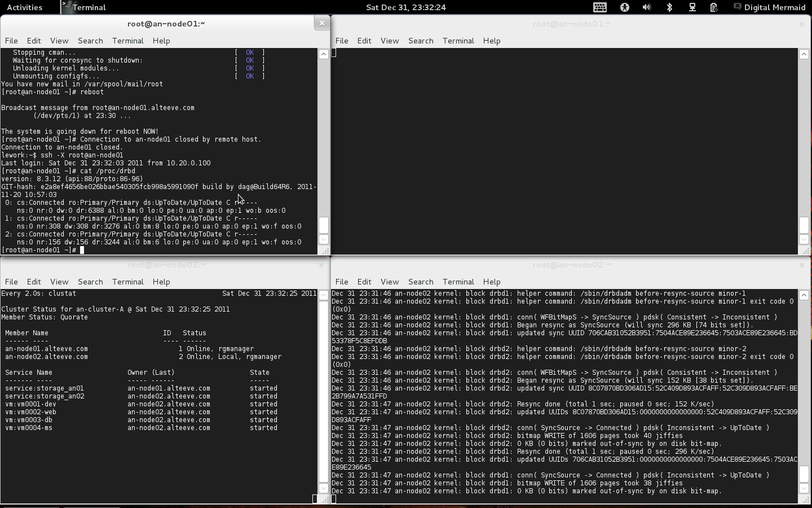The width and height of the screenshot is (812, 508).
Task: Click the 'vm:vm0004-ms' service row
Action: click(x=141, y=428)
